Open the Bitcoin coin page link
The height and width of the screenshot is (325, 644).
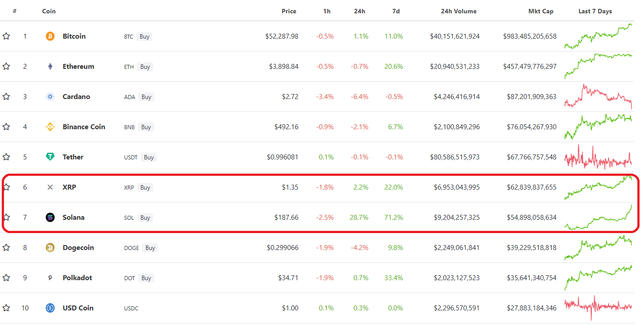click(74, 36)
